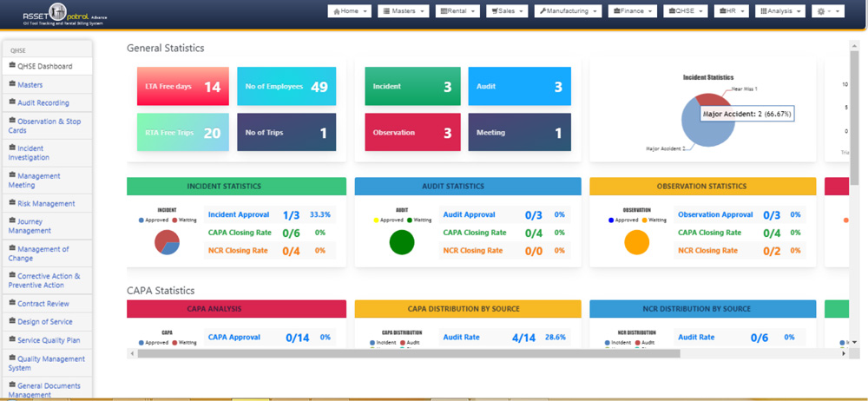
Task: Click the icon beside Design of Service
Action: coord(12,322)
